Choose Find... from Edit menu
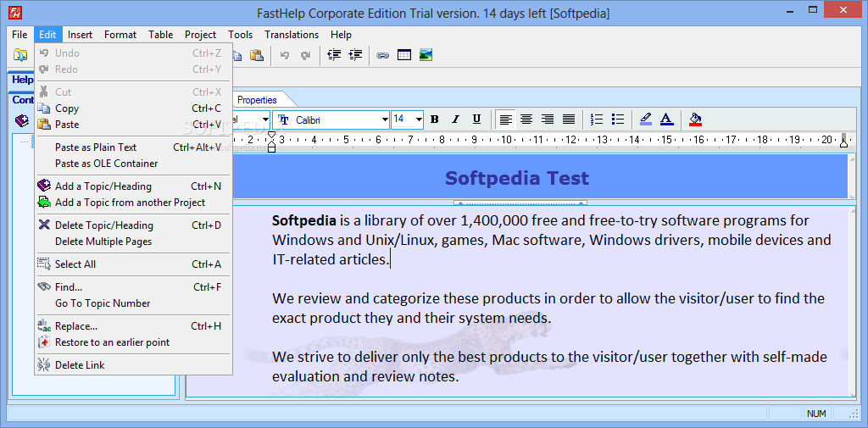The height and width of the screenshot is (428, 868). point(133,286)
